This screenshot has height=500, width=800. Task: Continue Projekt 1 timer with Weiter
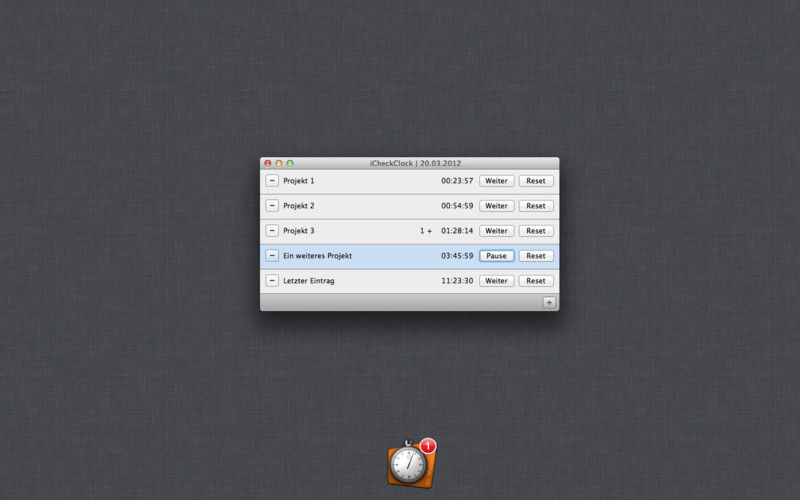(496, 181)
